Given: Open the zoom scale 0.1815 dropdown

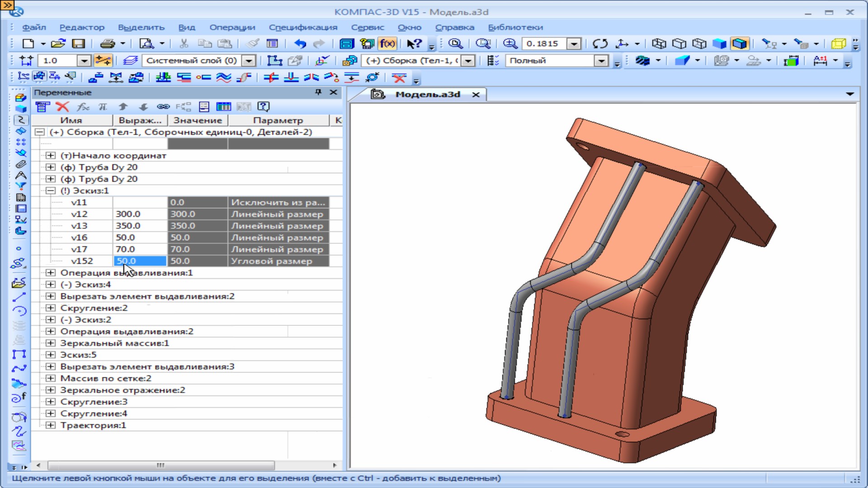Looking at the screenshot, I should pos(574,44).
